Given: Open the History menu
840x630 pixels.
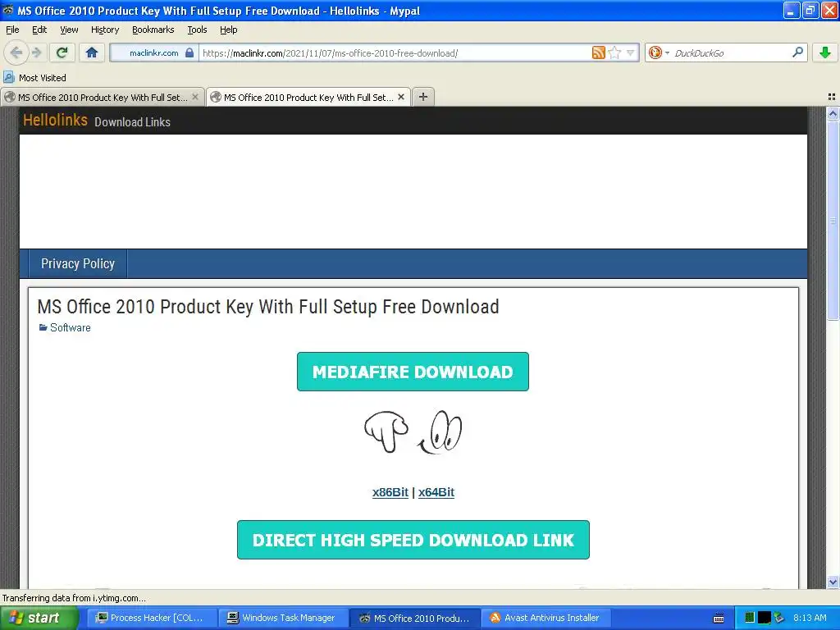Looking at the screenshot, I should pyautogui.click(x=104, y=30).
